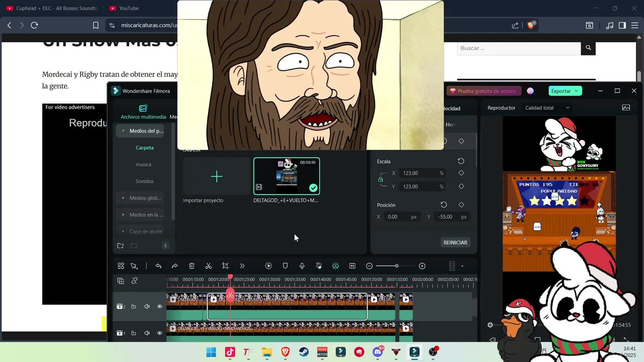Open Archivos multimedia tab
This screenshot has width=644, height=362.
point(143,112)
